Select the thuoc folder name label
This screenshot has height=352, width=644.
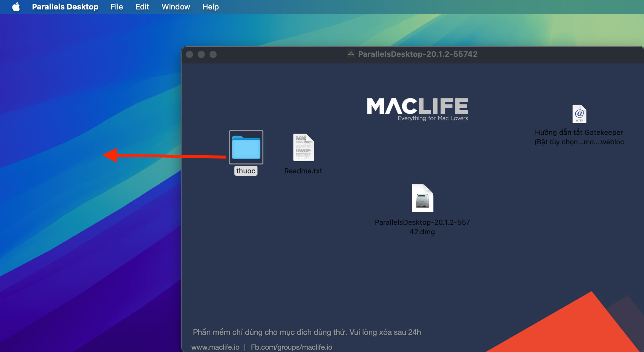pyautogui.click(x=246, y=170)
